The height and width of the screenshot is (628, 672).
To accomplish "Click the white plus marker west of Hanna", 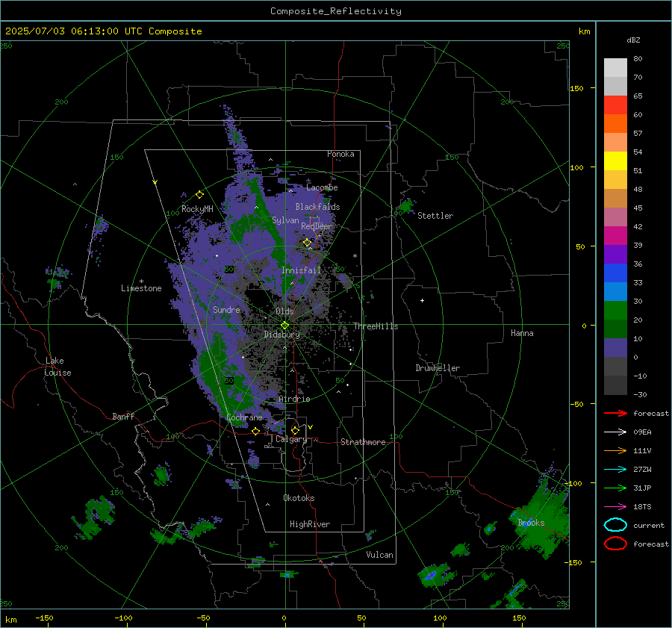I will 422,300.
